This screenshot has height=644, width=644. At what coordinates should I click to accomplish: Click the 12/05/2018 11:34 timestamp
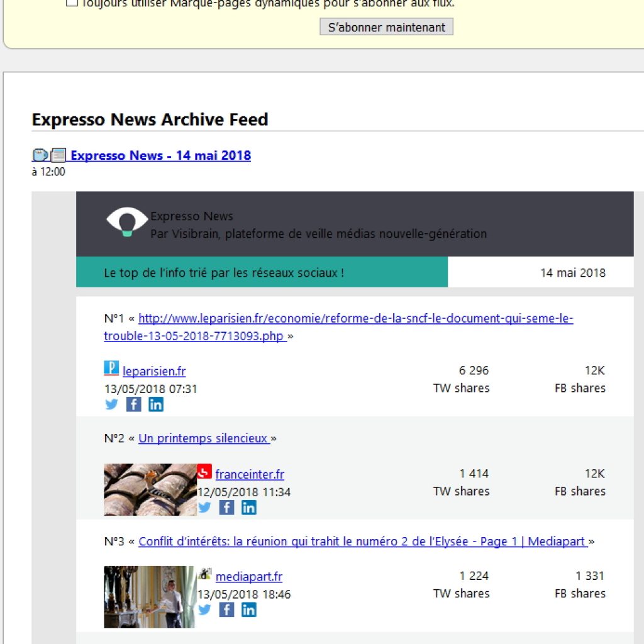coord(244,492)
